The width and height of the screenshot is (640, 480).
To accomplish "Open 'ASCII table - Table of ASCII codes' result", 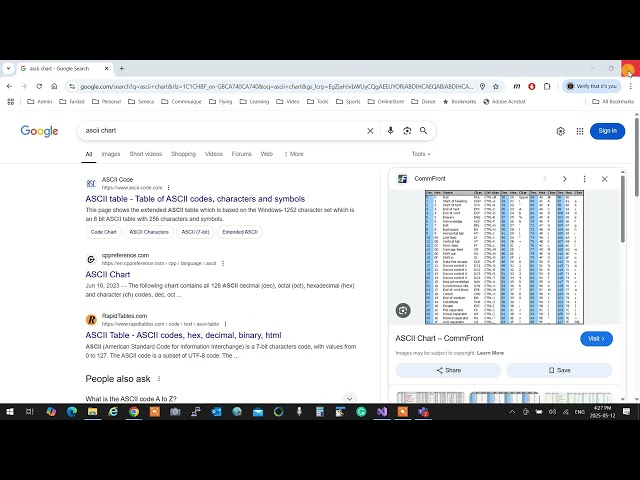I will (x=195, y=199).
